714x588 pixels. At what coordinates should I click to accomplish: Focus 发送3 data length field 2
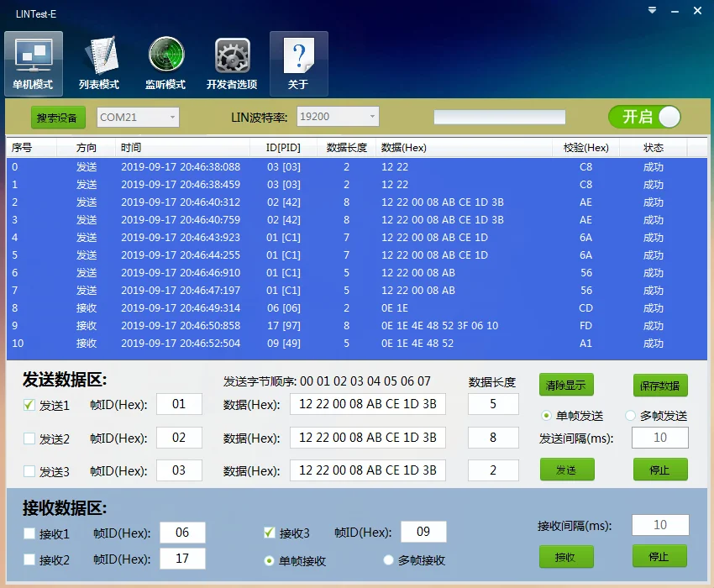click(493, 470)
